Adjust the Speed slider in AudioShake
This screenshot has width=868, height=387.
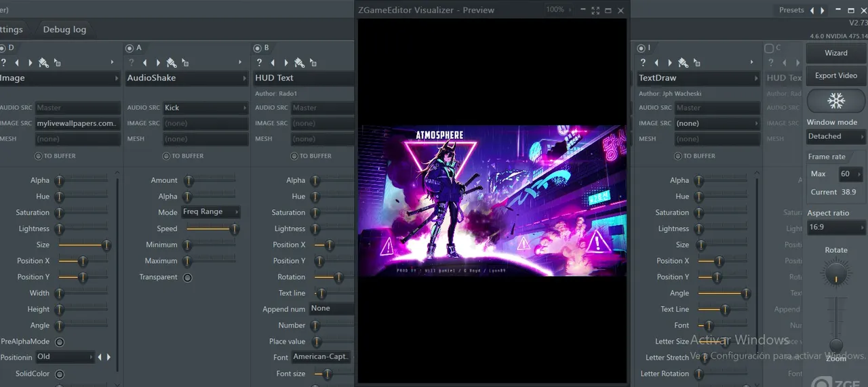point(212,229)
